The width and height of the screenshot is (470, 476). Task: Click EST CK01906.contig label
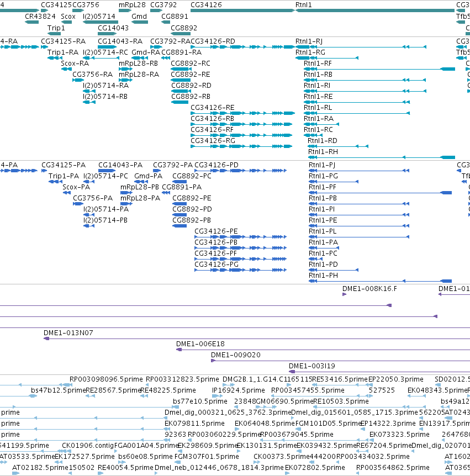(88, 446)
